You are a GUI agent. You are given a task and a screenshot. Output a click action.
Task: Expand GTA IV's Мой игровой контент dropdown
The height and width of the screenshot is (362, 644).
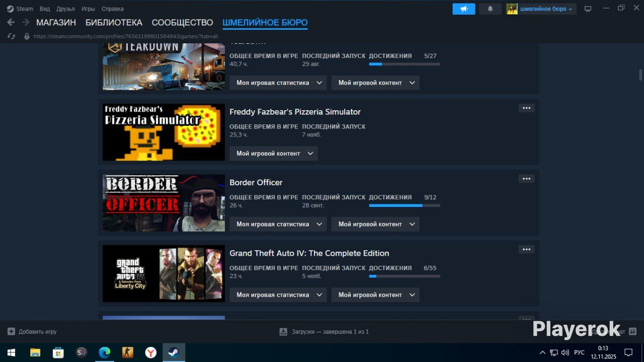[x=375, y=295]
